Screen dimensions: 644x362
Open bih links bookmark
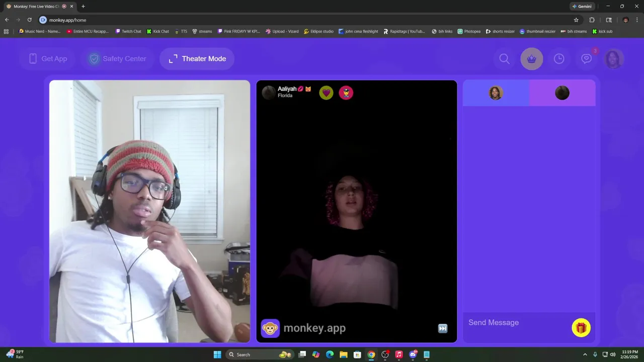442,31
